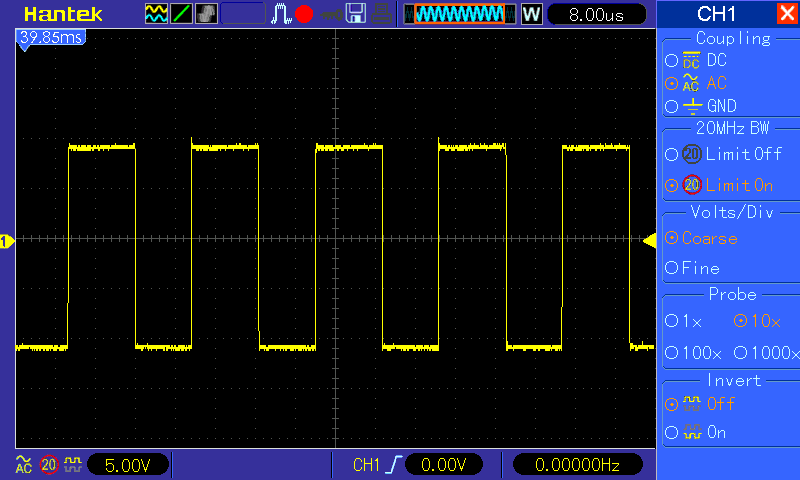Click the AC coupling status icon

pos(23,464)
